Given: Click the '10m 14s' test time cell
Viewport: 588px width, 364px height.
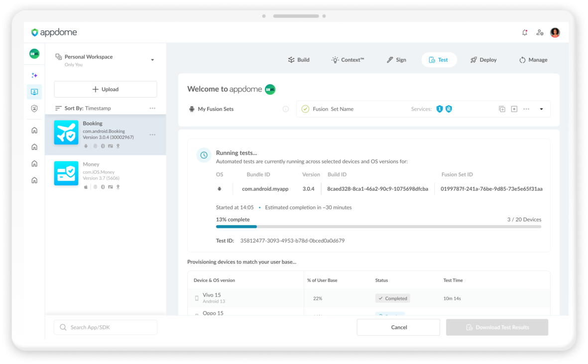Looking at the screenshot, I should 452,298.
